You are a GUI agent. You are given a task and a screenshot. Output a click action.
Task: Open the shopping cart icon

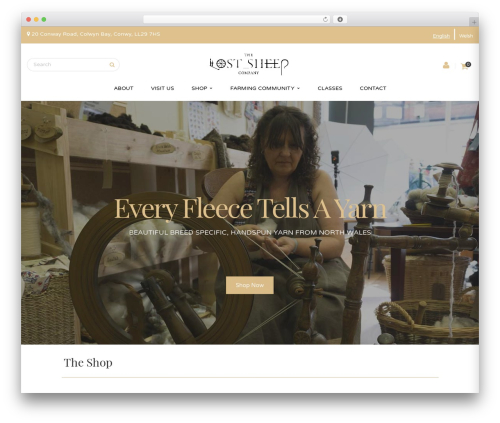pos(464,66)
